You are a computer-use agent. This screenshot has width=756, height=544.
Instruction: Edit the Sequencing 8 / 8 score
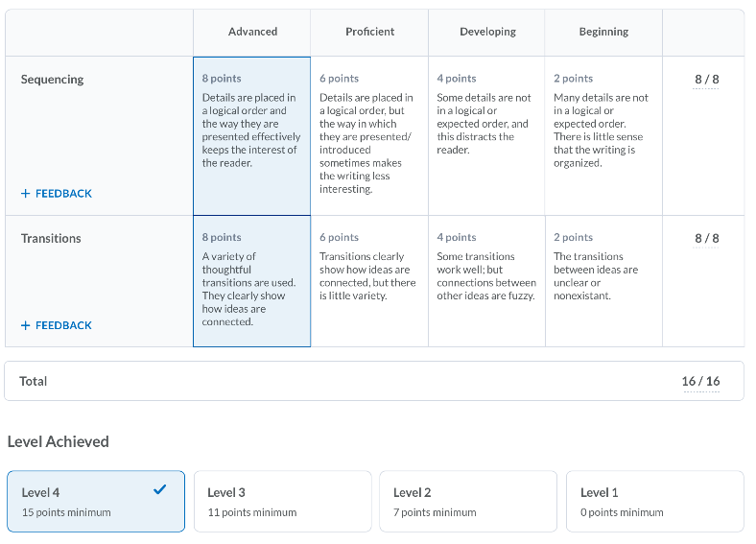click(x=706, y=81)
